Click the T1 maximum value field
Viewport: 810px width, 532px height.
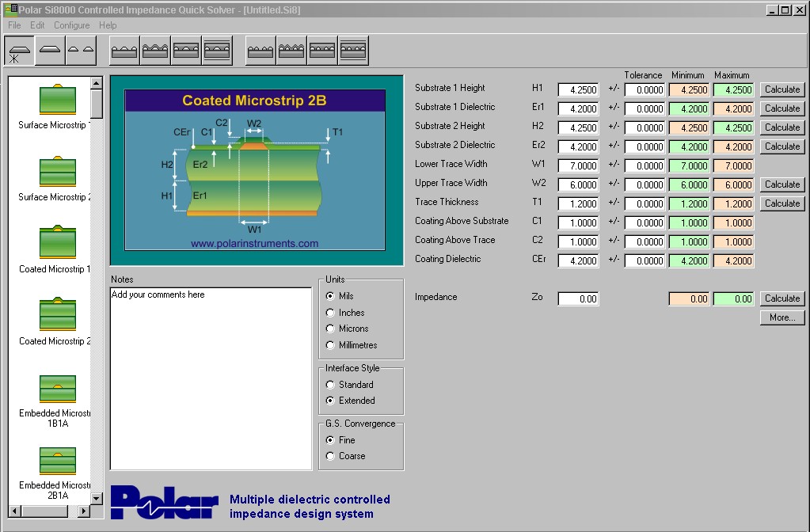point(733,204)
